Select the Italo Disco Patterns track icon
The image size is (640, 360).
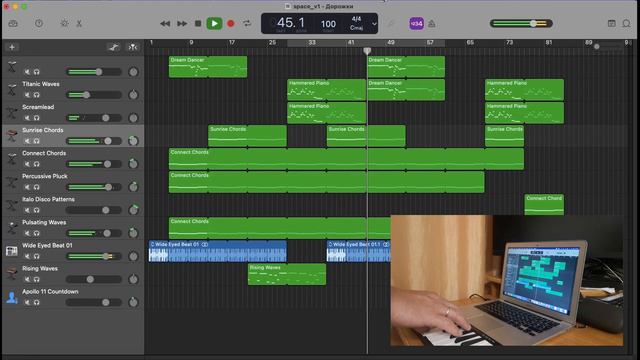(x=12, y=205)
